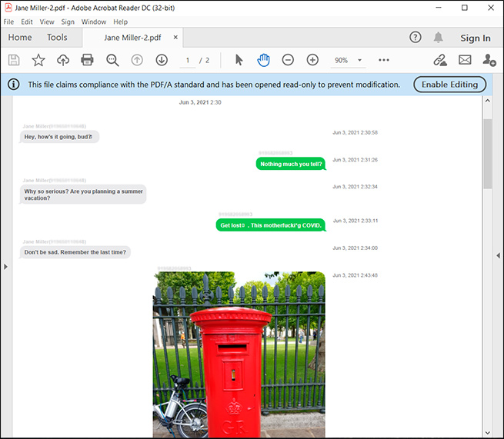Expand the right tools pane arrow
Screen dimensions: 504x439
pos(498,255)
